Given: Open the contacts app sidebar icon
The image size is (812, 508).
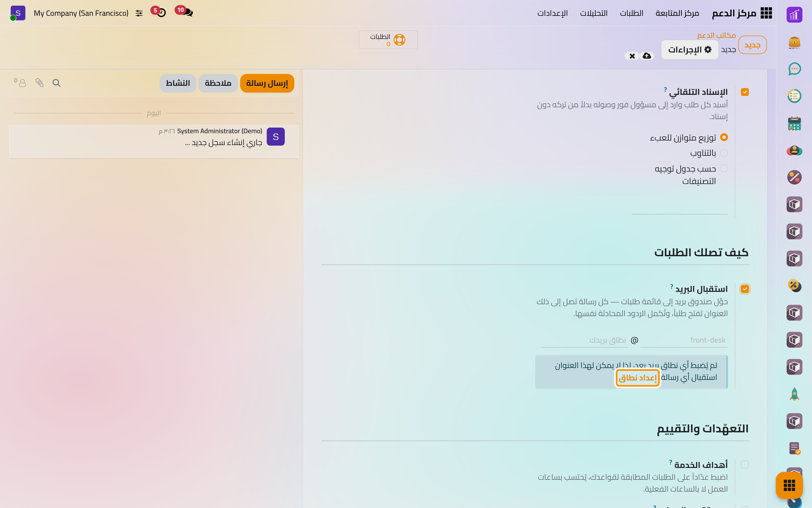Looking at the screenshot, I should tap(794, 150).
